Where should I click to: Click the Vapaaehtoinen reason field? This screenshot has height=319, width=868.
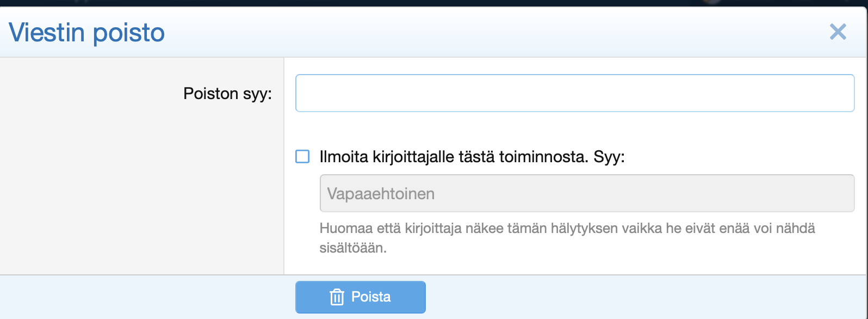point(586,193)
